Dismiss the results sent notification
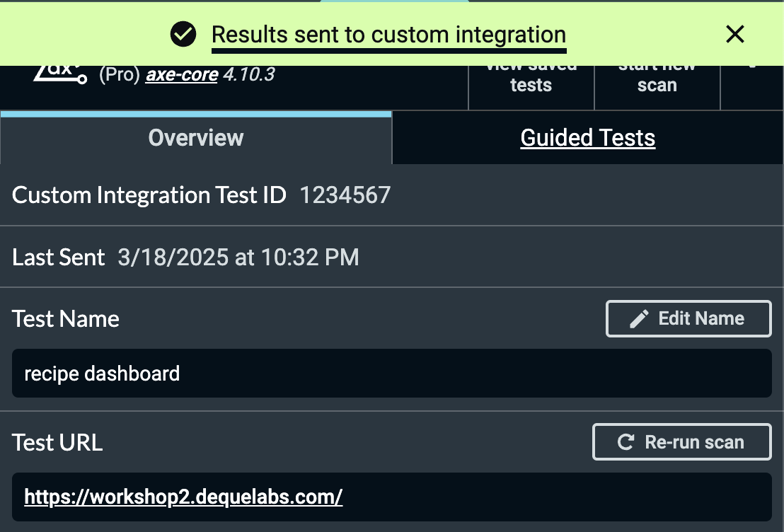Viewport: 784px width, 532px height. (x=735, y=34)
